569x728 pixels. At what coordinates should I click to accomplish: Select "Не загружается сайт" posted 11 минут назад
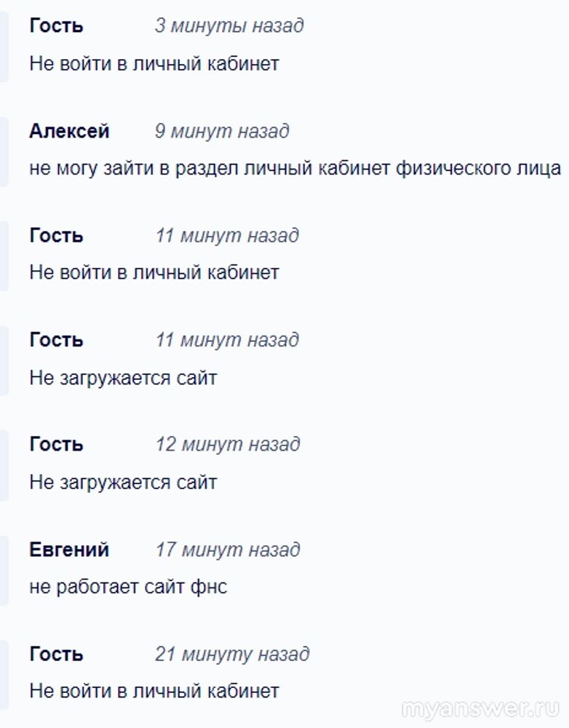tap(123, 378)
